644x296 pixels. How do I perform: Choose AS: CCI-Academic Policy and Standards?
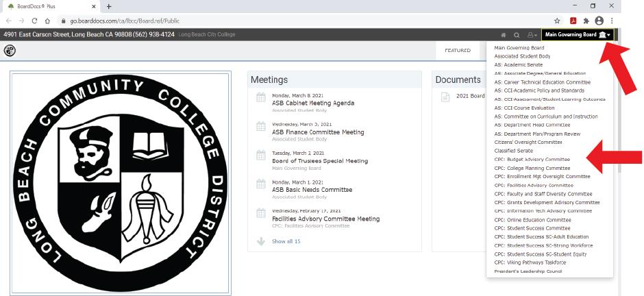coord(539,90)
